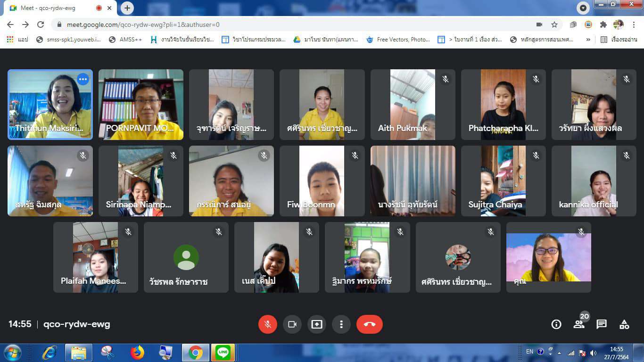Open the three-dot more options menu

point(341,324)
